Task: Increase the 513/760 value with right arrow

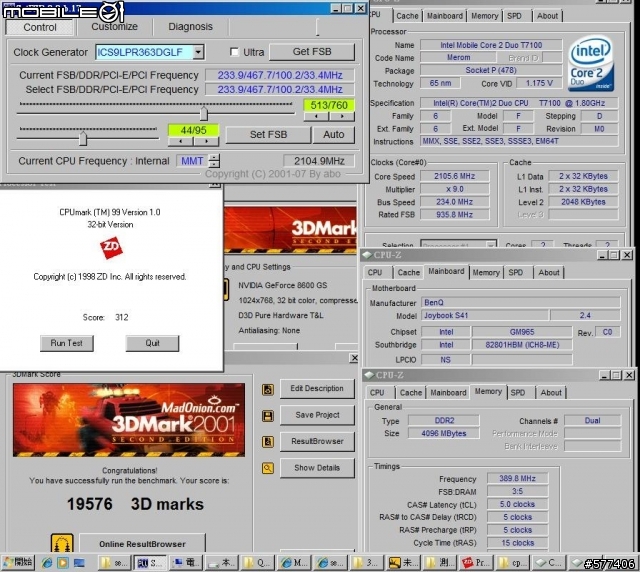Action: coord(342,116)
